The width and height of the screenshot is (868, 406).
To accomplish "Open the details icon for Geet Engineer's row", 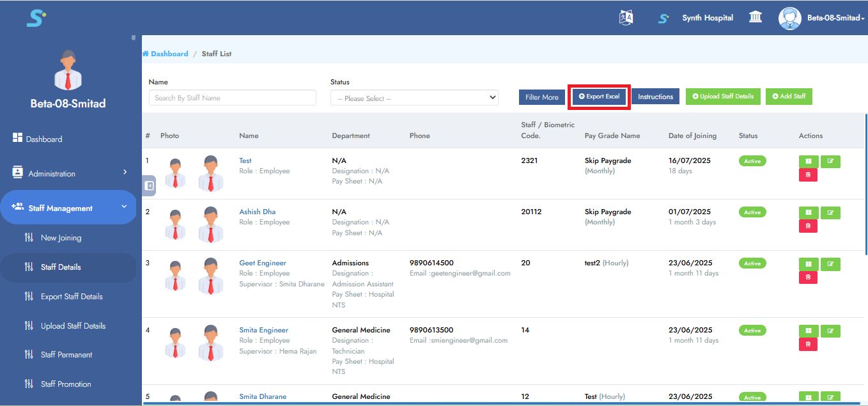I will (x=808, y=264).
